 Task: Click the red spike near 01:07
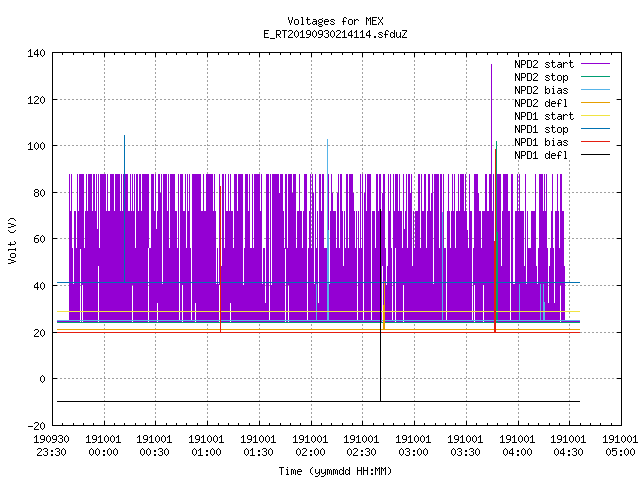pyautogui.click(x=220, y=259)
